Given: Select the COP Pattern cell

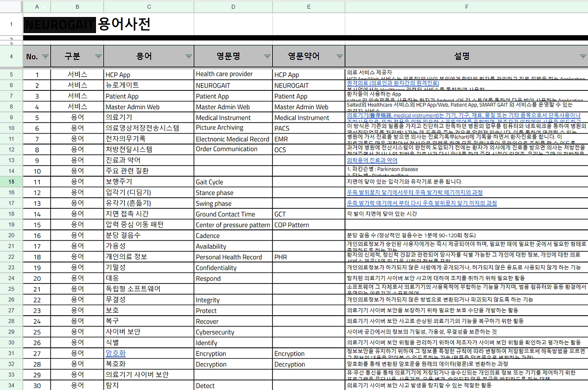Looking at the screenshot, I should click(309, 225).
